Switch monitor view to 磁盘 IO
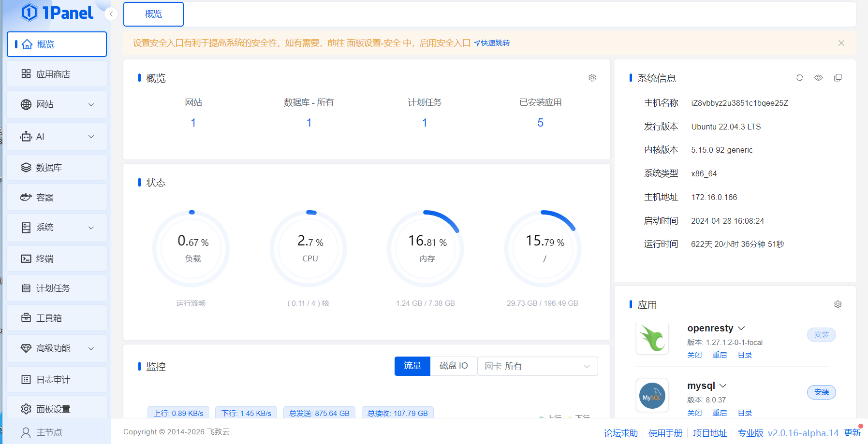This screenshot has width=868, height=444. [x=453, y=366]
